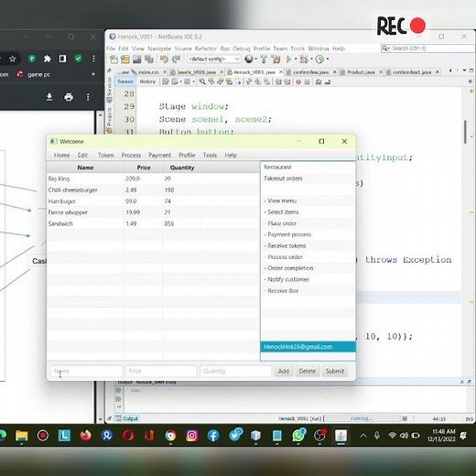Click the Find Selection magnifier icon in editor toolbar
The width and height of the screenshot is (476, 476).
[202, 81]
